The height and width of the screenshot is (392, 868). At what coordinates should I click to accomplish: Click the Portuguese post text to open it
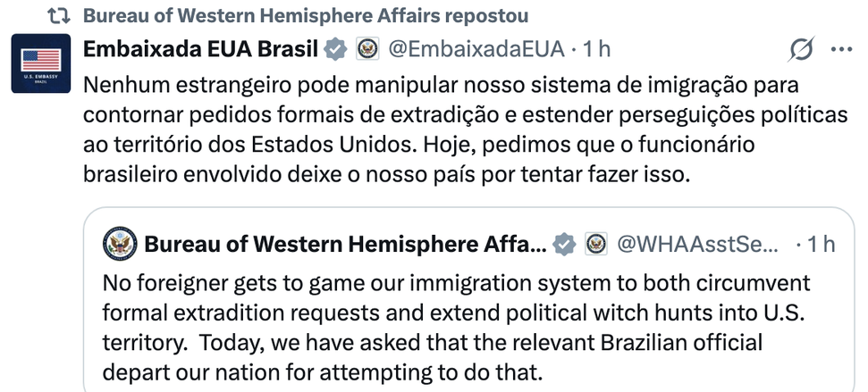[429, 129]
